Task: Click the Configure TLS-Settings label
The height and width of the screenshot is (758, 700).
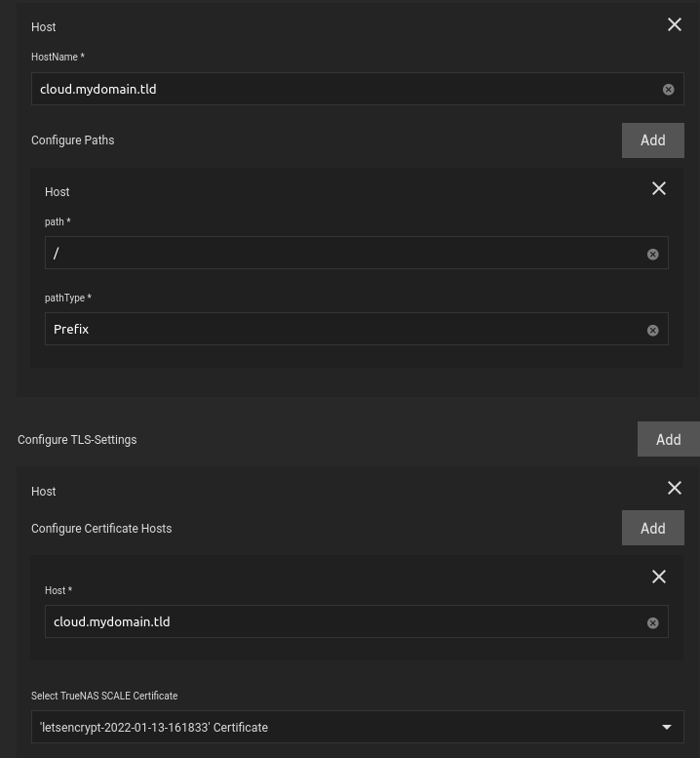Action: pos(77,440)
